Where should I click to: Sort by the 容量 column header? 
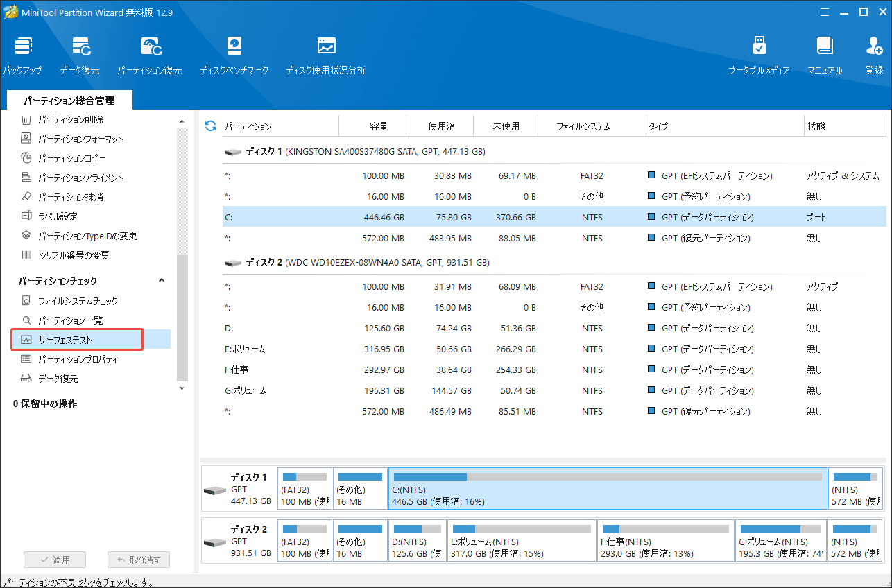pyautogui.click(x=372, y=126)
